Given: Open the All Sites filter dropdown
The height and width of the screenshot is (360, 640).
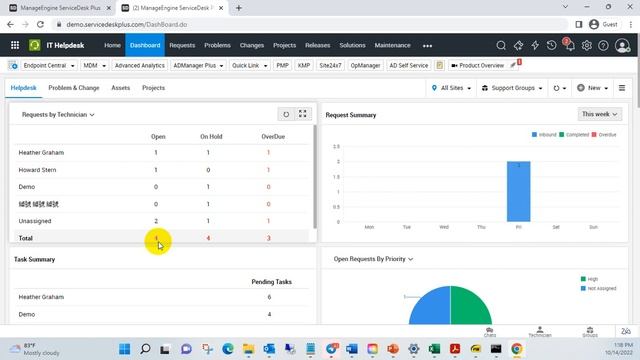Looking at the screenshot, I should click(451, 88).
